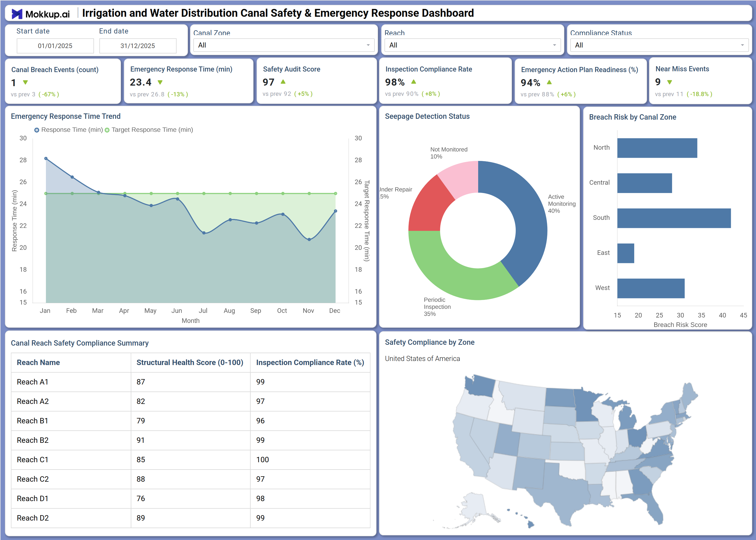
Task: Click the End date field 31/12/2025
Action: point(138,46)
